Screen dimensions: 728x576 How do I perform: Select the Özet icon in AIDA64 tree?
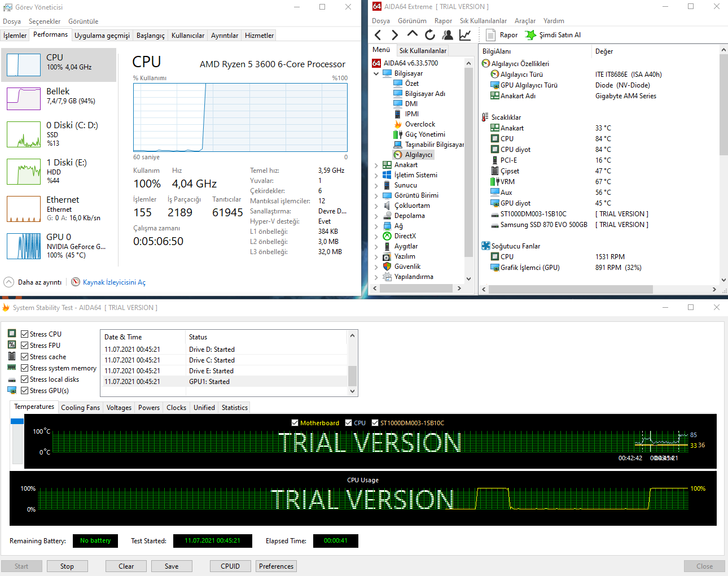tap(398, 84)
